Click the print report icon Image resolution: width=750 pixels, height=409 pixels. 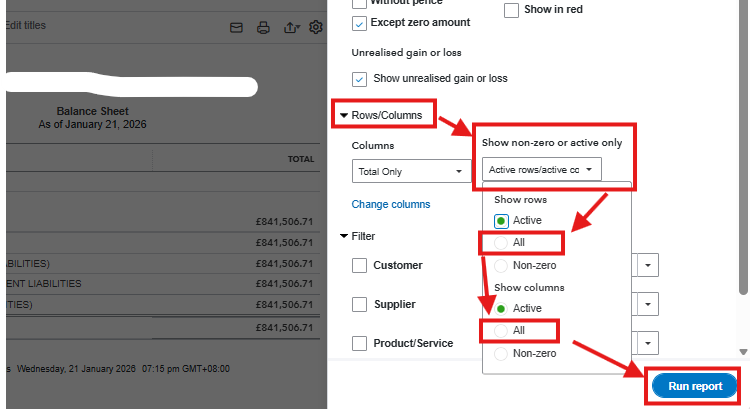(263, 27)
